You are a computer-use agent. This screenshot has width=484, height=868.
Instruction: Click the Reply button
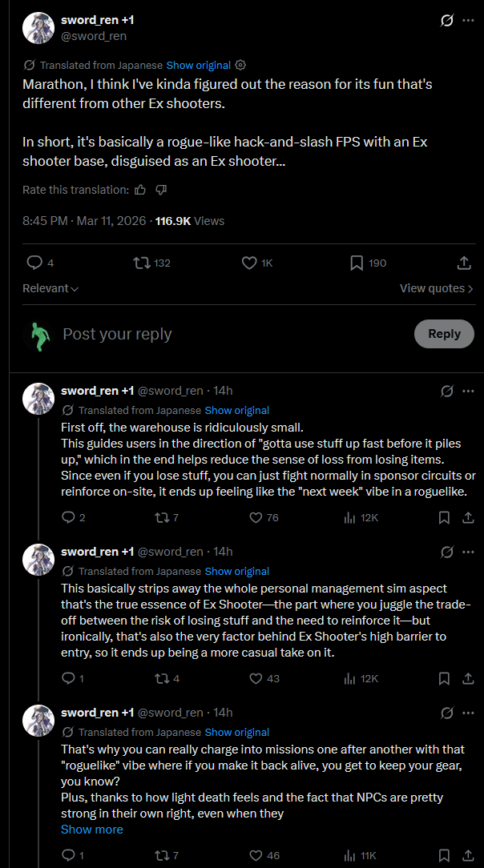444,334
